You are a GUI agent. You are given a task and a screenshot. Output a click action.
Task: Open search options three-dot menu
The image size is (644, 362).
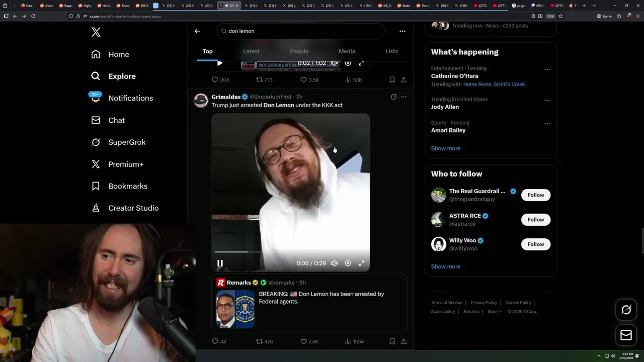click(402, 31)
